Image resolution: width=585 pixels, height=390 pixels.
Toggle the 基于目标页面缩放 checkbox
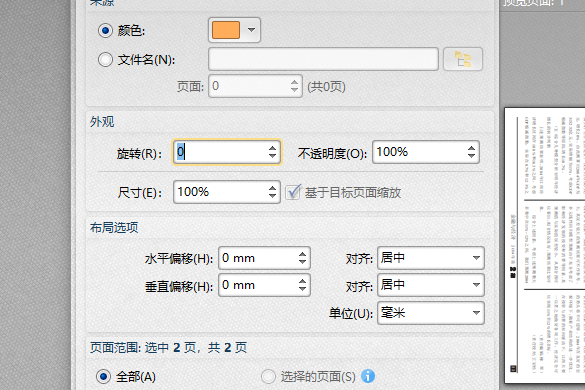[293, 192]
